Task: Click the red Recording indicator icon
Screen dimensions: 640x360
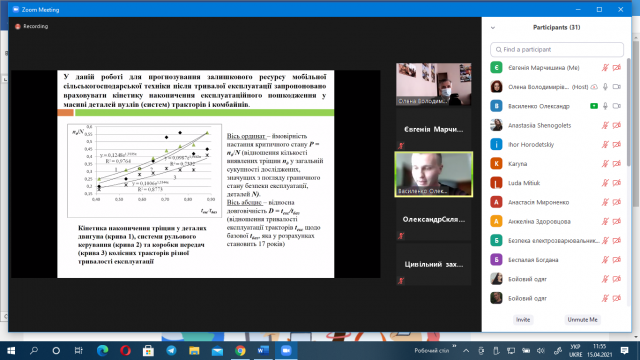Action: tap(18, 27)
